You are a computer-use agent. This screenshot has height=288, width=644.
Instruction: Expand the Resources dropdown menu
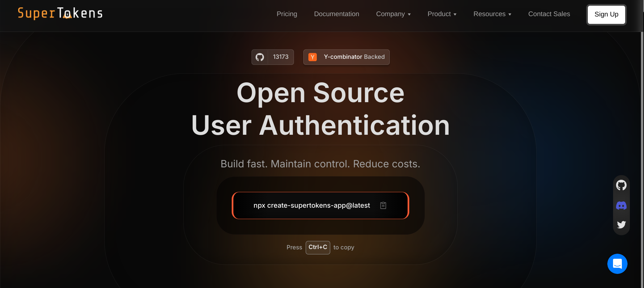click(492, 14)
